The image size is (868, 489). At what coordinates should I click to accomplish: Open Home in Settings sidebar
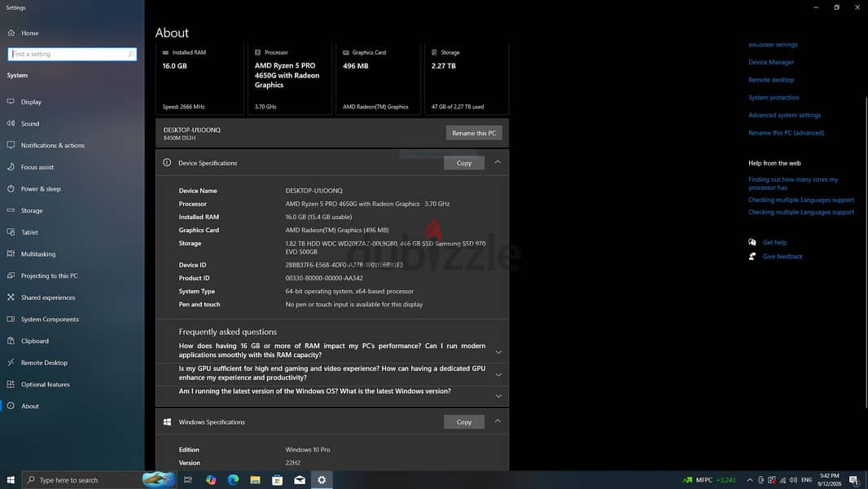click(x=30, y=33)
